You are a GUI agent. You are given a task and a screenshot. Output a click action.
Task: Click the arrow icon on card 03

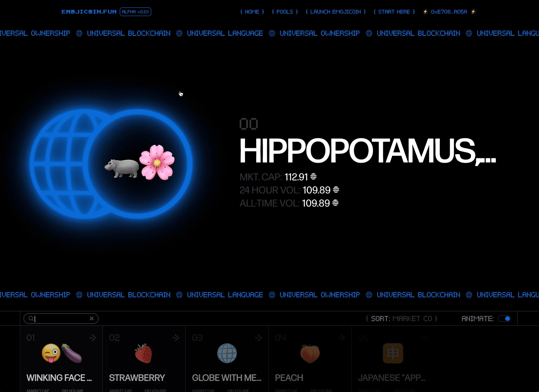(258, 338)
